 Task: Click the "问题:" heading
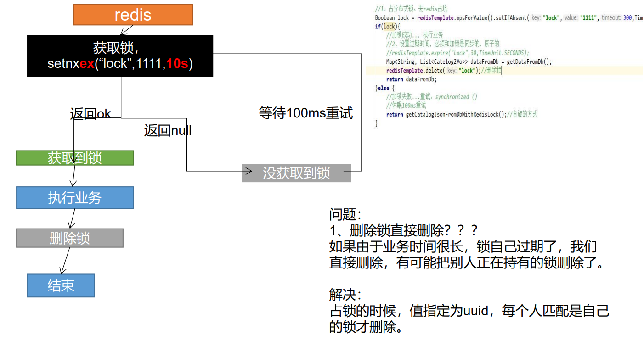(346, 214)
